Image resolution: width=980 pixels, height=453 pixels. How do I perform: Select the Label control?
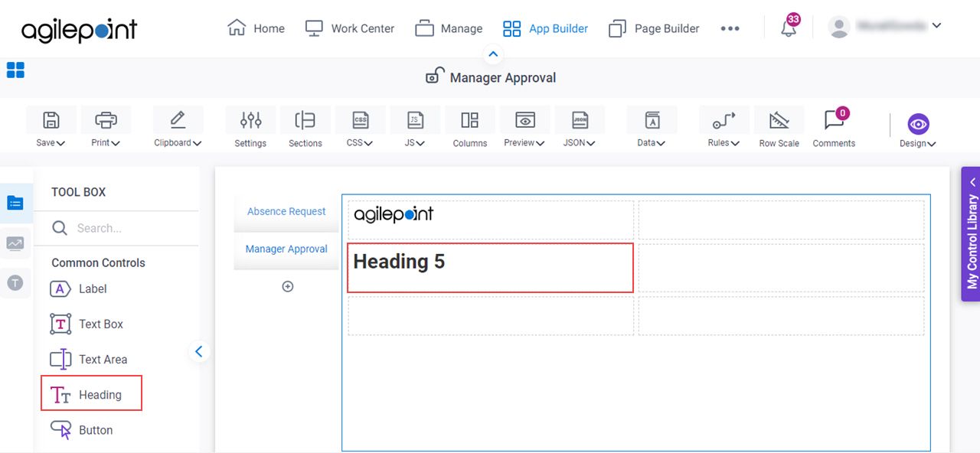coord(78,288)
